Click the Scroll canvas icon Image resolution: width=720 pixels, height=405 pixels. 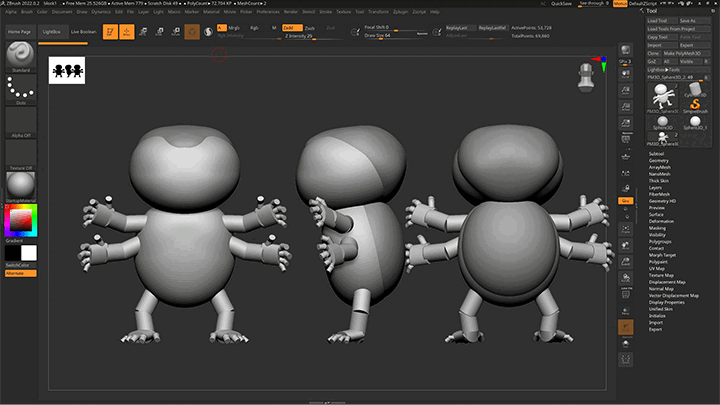tap(625, 74)
